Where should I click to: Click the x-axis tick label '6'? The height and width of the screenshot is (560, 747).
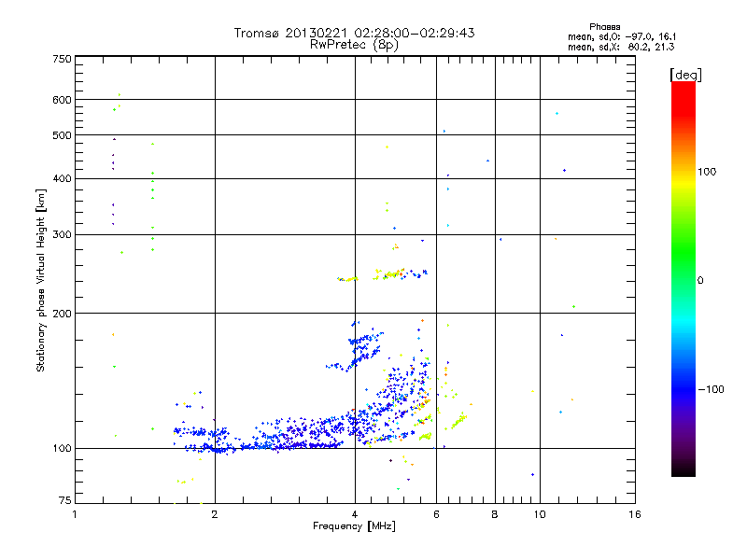(x=436, y=514)
